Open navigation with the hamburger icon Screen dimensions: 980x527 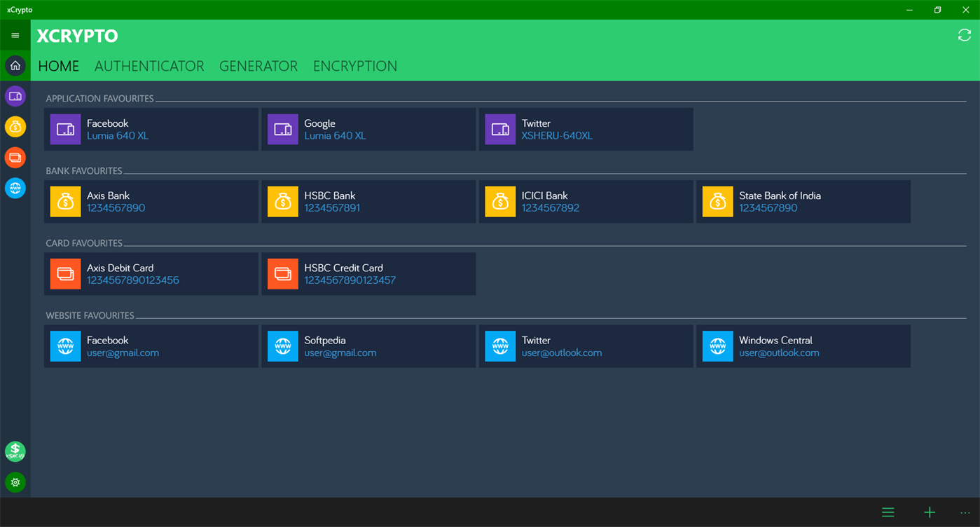click(x=14, y=34)
